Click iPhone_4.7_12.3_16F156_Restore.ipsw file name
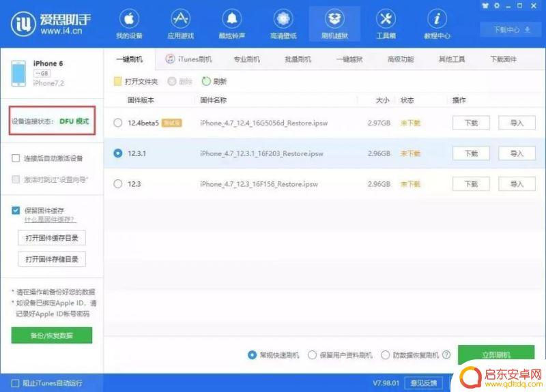The width and height of the screenshot is (546, 392). click(259, 184)
